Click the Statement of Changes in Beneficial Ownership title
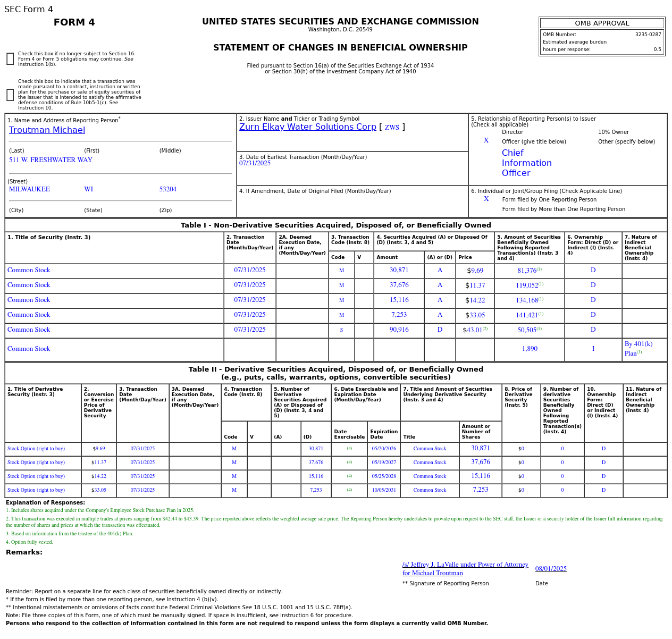The height and width of the screenshot is (639, 672). click(x=340, y=48)
